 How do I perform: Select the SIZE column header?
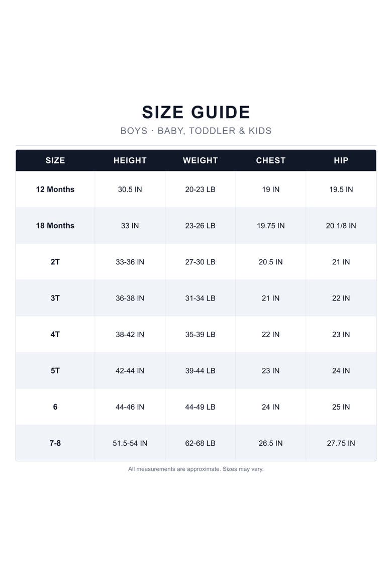55,160
